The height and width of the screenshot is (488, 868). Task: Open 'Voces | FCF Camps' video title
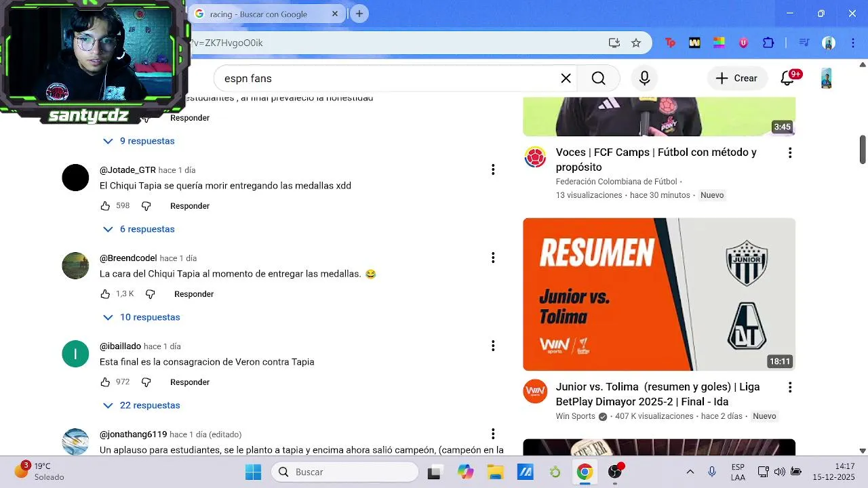[x=656, y=160]
